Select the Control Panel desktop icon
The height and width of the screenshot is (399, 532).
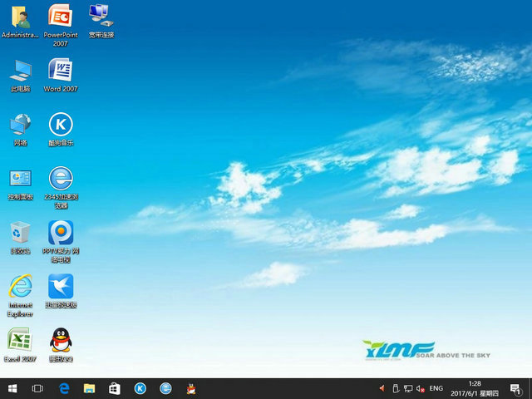(19, 178)
